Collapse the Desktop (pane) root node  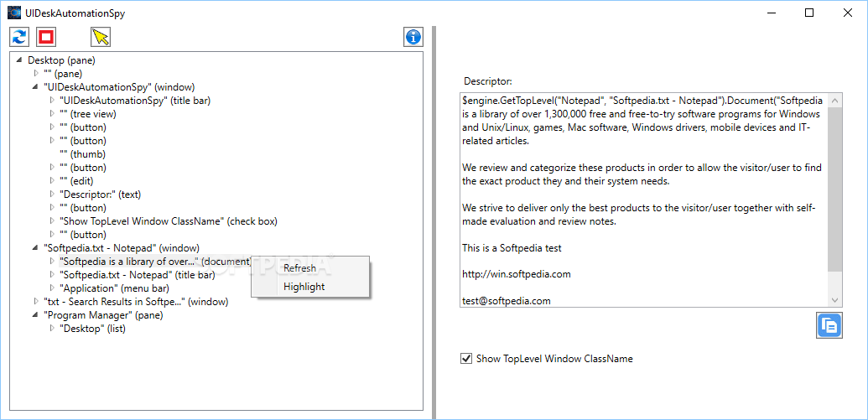20,60
